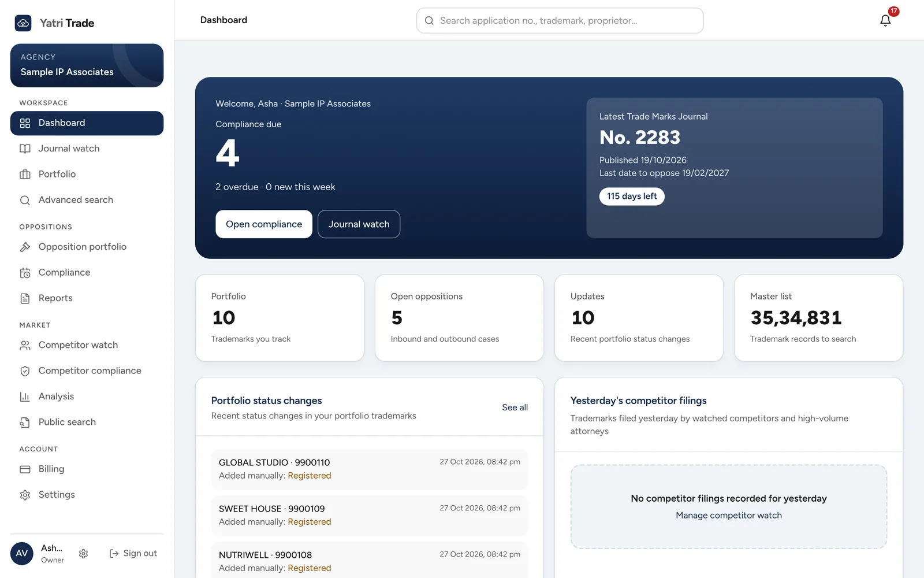This screenshot has width=924, height=578.
Task: Click the Compliance calendar-clock icon
Action: 25,273
